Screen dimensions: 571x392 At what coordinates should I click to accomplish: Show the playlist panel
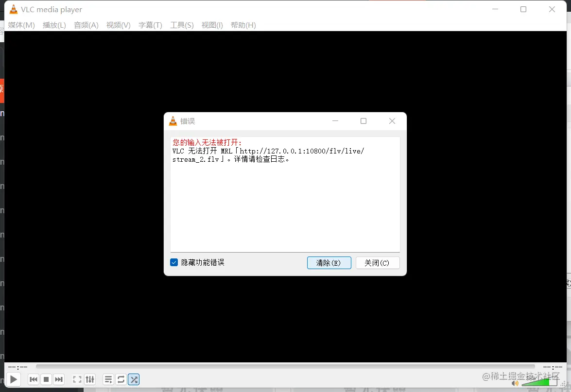coord(108,380)
